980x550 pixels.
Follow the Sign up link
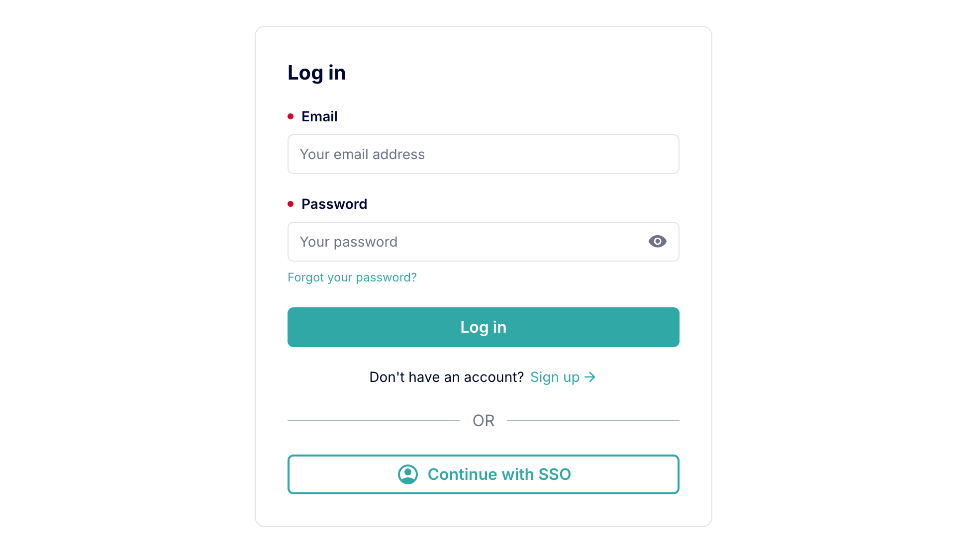tap(554, 377)
